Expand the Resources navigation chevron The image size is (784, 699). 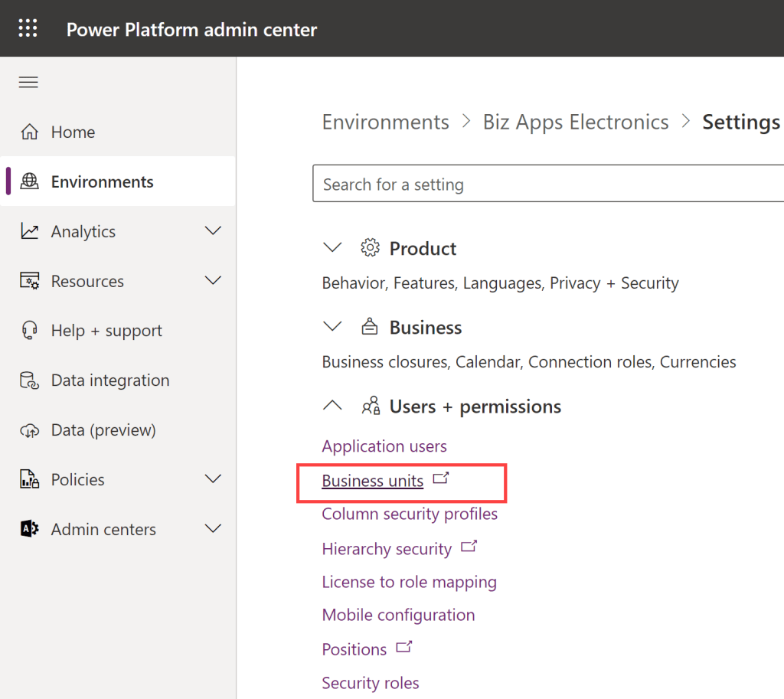tap(214, 281)
